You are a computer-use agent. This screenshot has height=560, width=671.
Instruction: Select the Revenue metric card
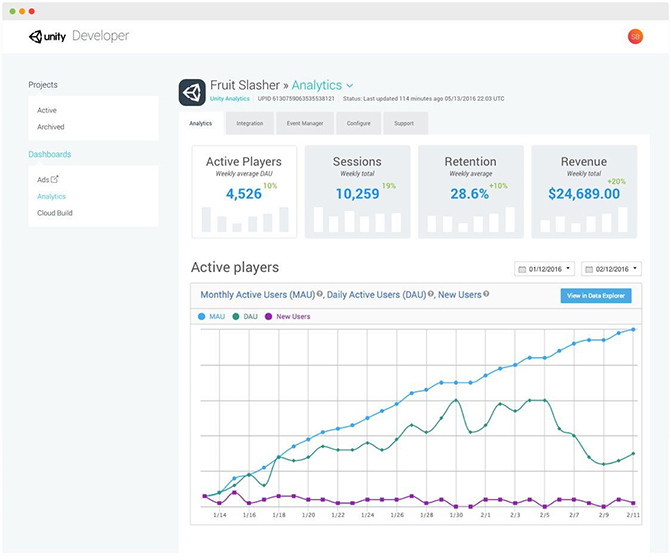(584, 192)
